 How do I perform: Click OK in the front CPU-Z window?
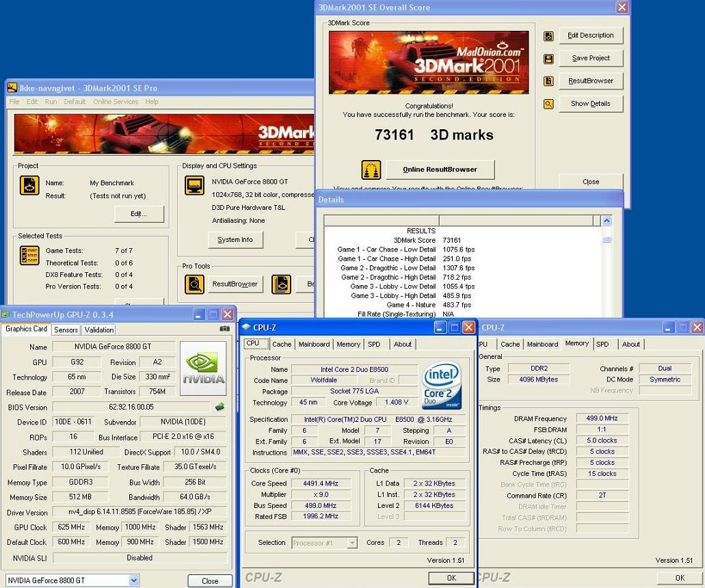(x=451, y=578)
